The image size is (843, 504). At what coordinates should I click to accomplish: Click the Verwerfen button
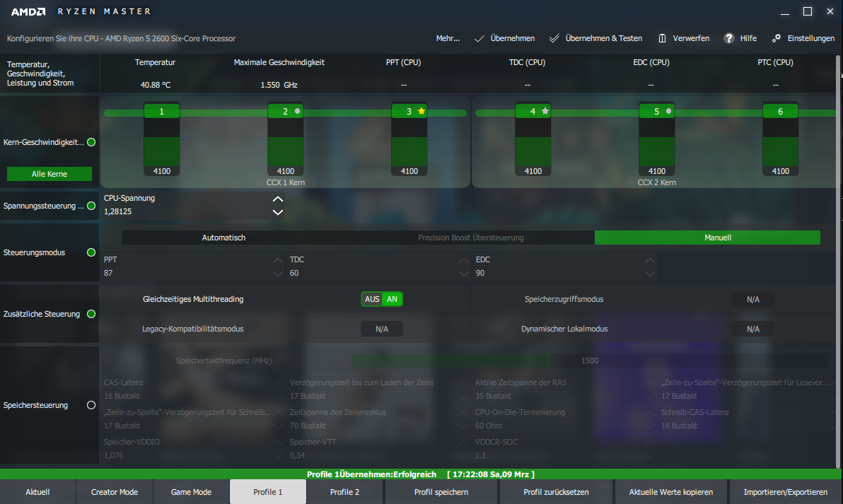684,38
